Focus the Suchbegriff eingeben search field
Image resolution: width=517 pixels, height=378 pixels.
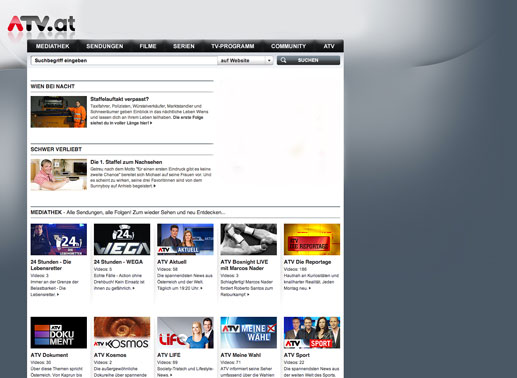(124, 60)
